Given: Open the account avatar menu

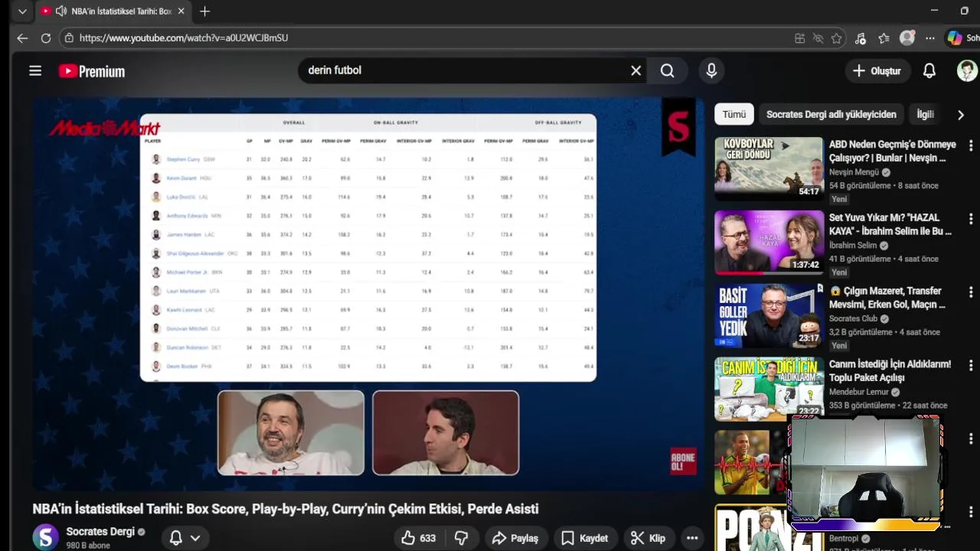Looking at the screenshot, I should [x=967, y=70].
